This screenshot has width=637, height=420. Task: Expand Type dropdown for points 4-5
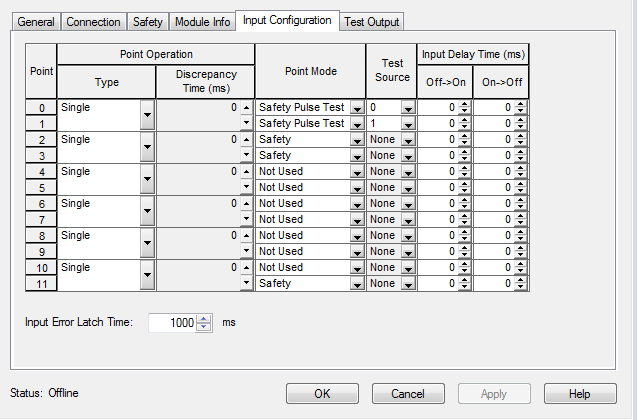tap(148, 179)
